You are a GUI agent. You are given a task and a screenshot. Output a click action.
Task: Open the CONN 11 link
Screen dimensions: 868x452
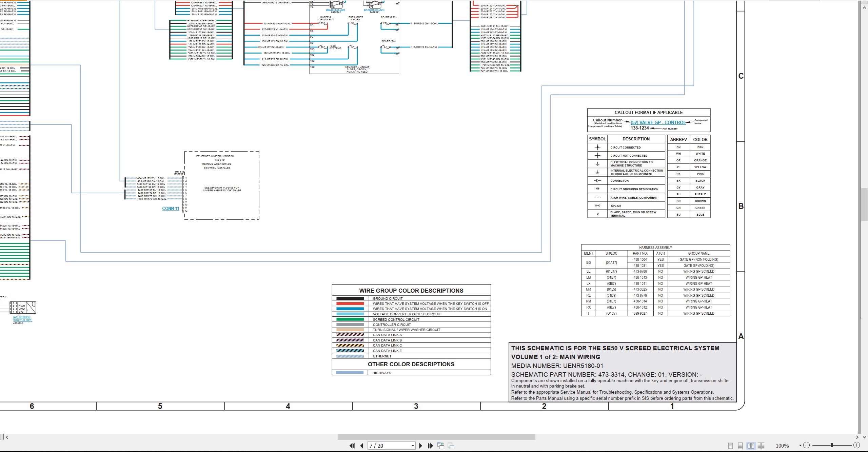click(x=171, y=209)
